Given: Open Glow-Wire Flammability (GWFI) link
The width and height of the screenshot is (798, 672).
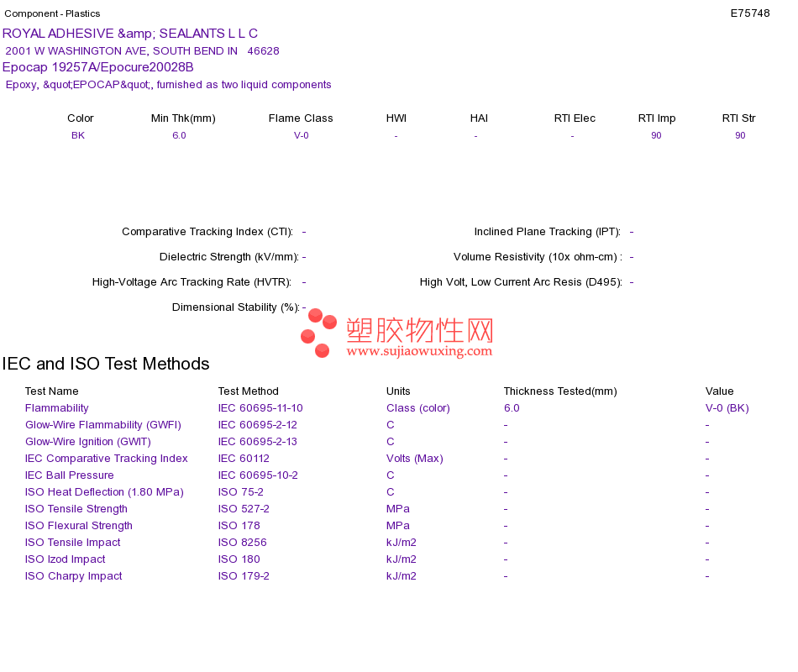Looking at the screenshot, I should coord(103,424).
